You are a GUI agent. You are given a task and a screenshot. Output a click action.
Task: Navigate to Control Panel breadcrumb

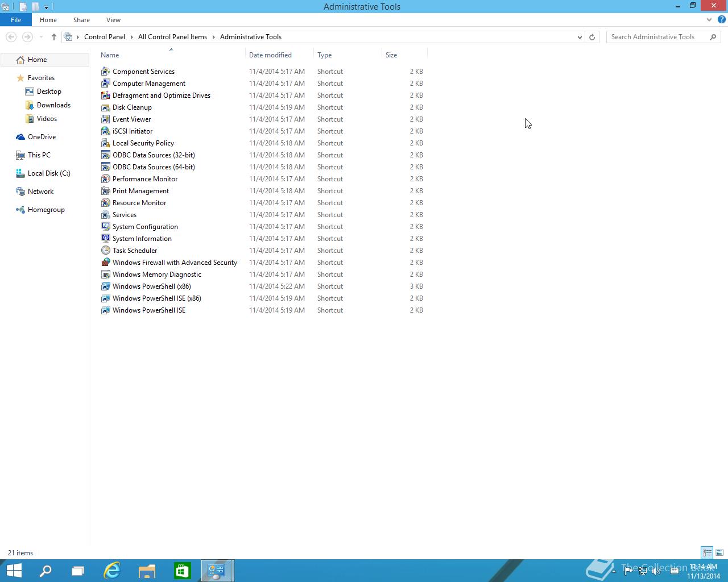105,37
